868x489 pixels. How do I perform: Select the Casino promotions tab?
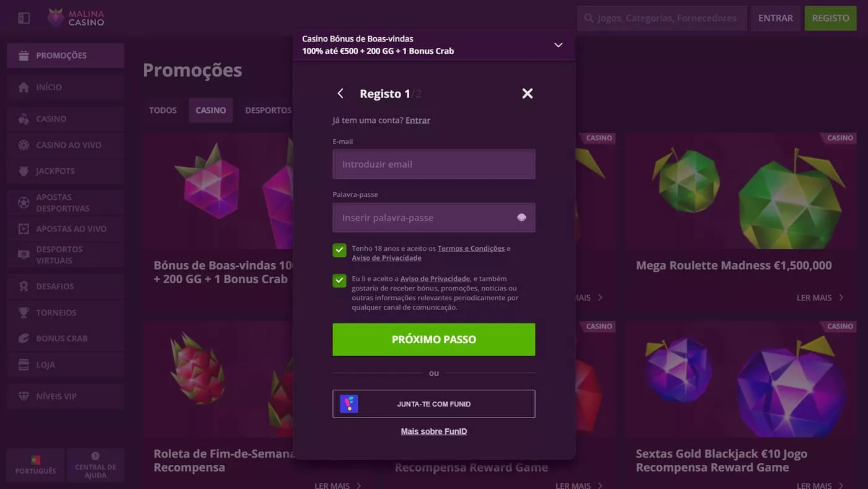[211, 110]
